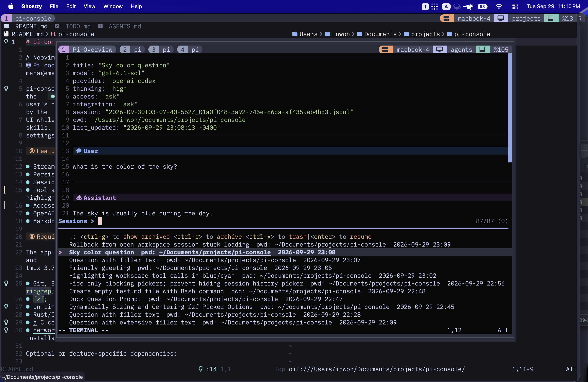Image resolution: width=588 pixels, height=382 pixels.
Task: Select 'Rollback from open workspace session stuck loading' row
Action: [285, 244]
